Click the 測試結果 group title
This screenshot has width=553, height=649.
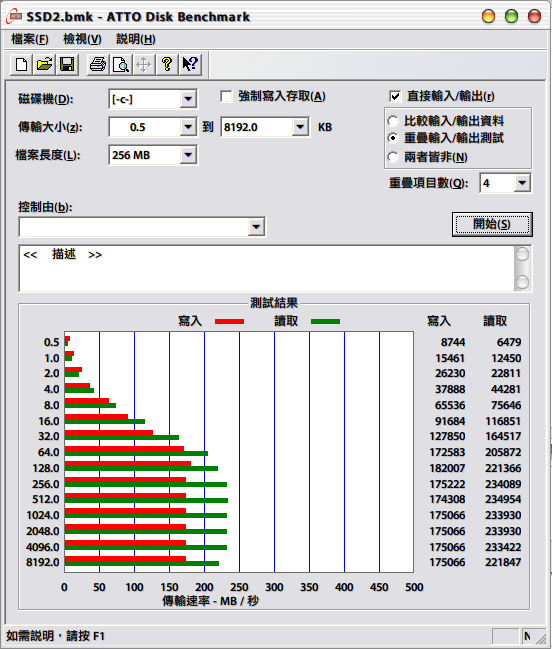274,303
